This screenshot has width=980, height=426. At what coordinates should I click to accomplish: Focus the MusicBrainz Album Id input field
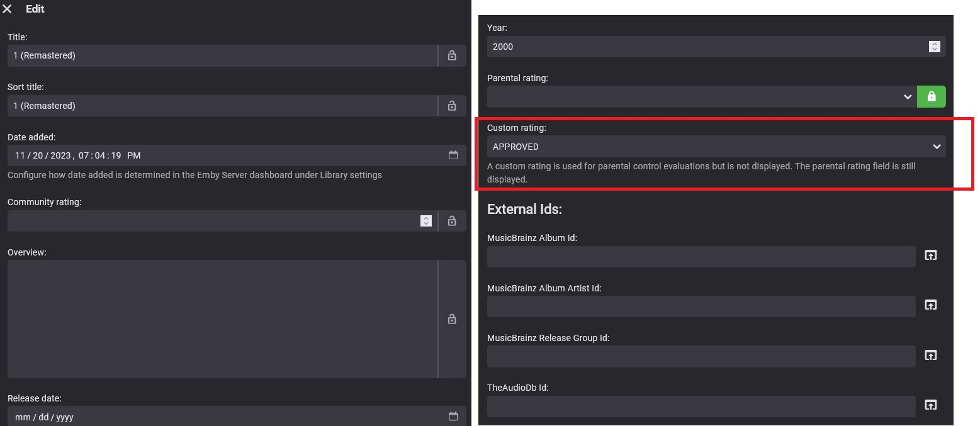pos(701,257)
